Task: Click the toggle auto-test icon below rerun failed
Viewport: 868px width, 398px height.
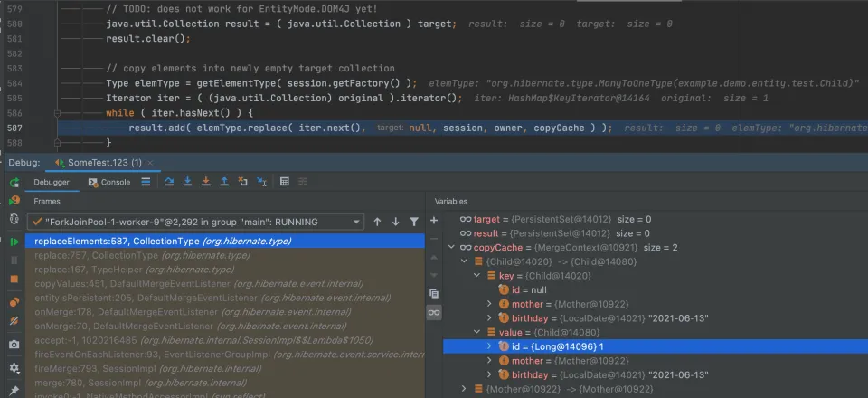Action: point(14,219)
